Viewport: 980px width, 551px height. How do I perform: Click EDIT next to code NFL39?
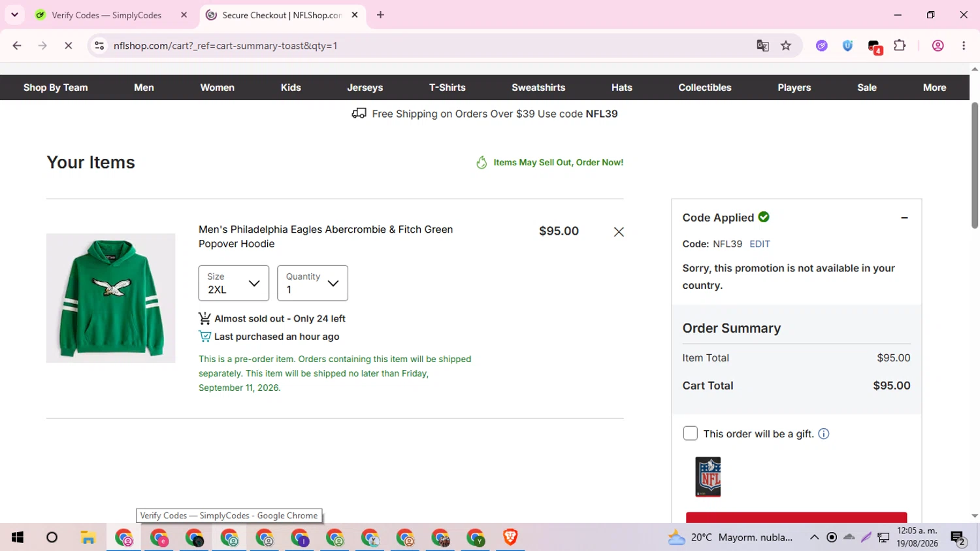(x=760, y=244)
